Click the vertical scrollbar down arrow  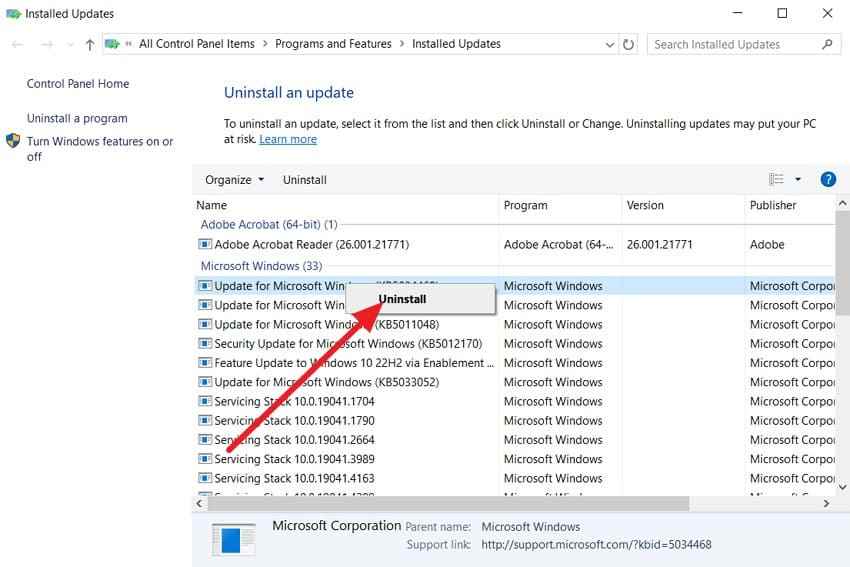coord(842,487)
